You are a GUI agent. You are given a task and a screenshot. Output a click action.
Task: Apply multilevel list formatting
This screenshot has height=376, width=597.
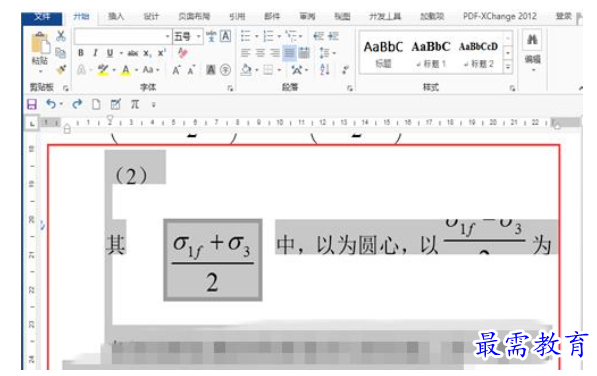pyautogui.click(x=291, y=37)
